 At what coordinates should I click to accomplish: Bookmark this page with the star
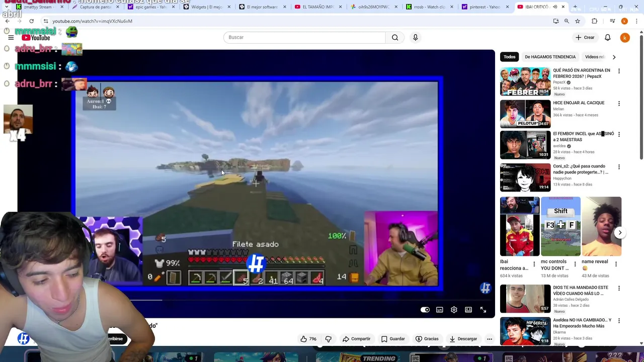[x=578, y=21]
